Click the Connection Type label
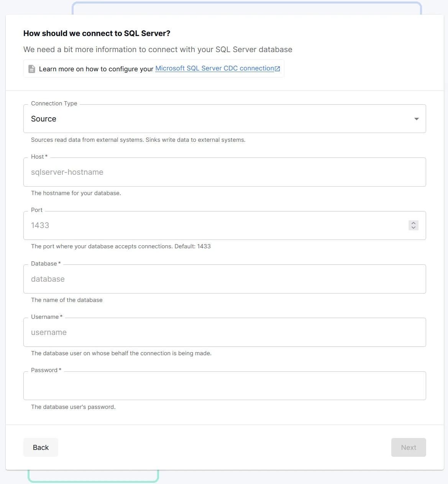 pos(54,103)
